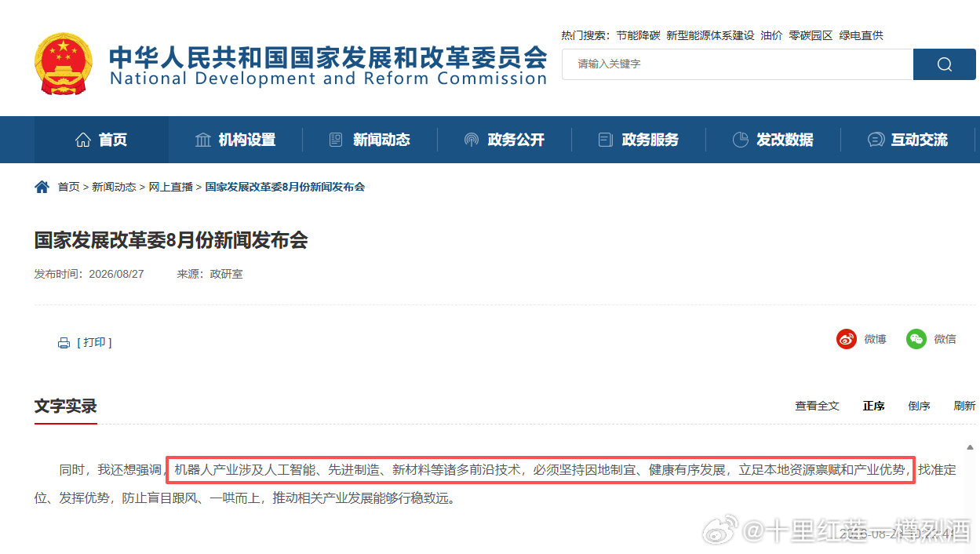Share via the WeChat green icon
This screenshot has height=554, width=980.
tap(916, 339)
